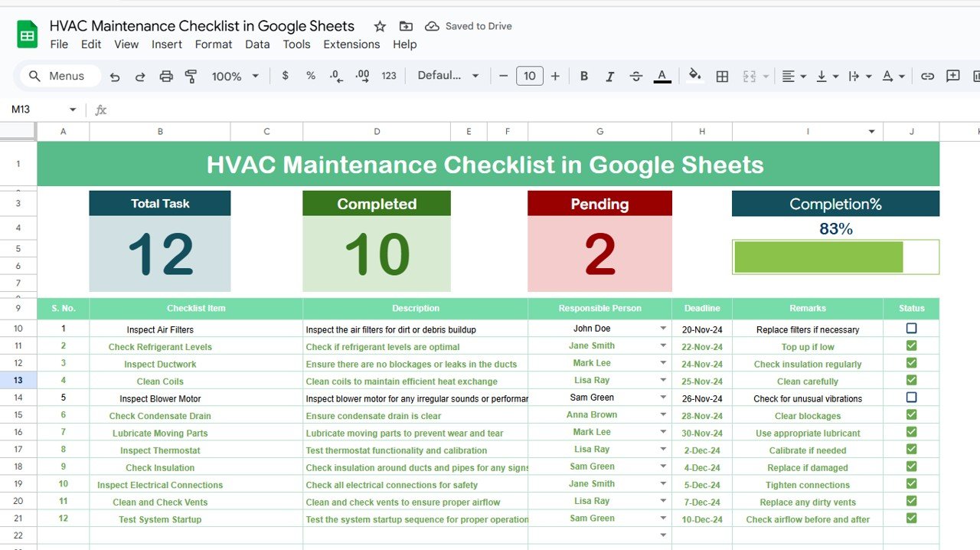This screenshot has height=550, width=980.
Task: Increase decimal places
Action: 362,76
